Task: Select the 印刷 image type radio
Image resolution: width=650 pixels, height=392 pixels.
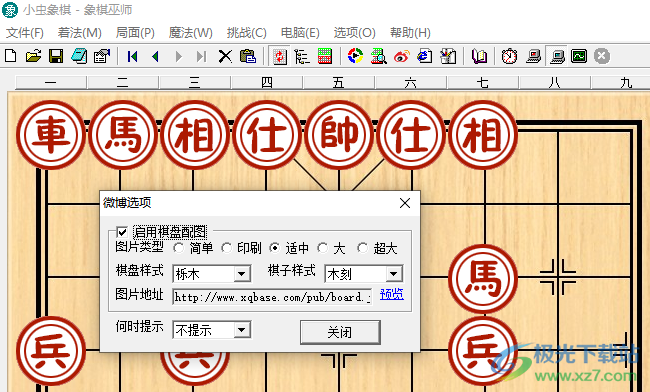Action: coord(226,248)
